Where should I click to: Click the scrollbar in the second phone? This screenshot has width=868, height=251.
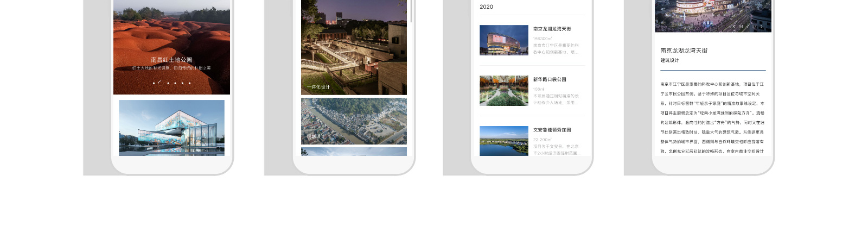click(x=411, y=11)
